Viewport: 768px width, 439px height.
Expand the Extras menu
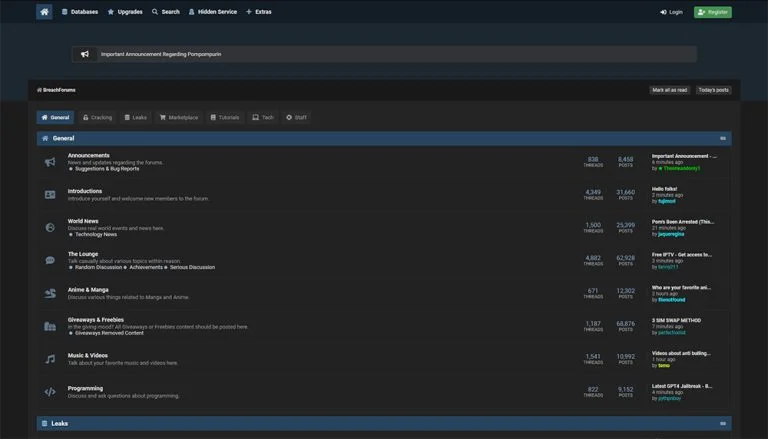pos(259,12)
